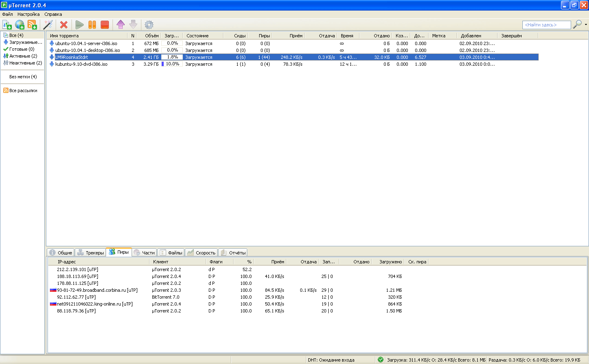Image resolution: width=589 pixels, height=364 pixels.
Task: Sort torrents by Состояние column header
Action: 198,36
